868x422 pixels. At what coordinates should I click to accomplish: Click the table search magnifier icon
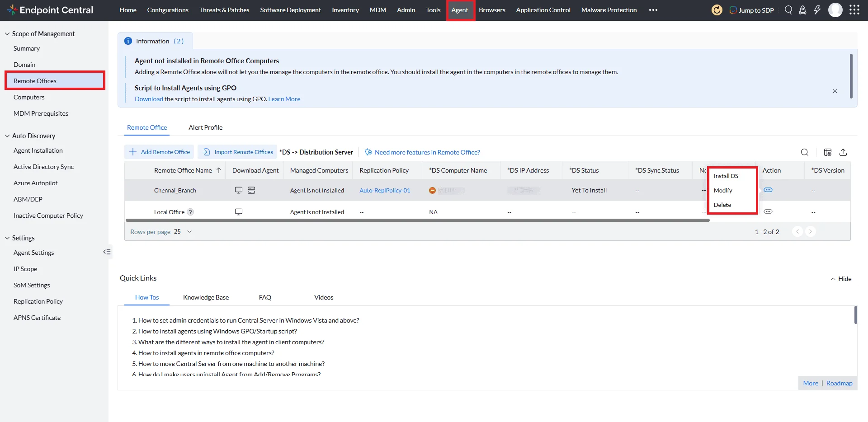pos(805,152)
